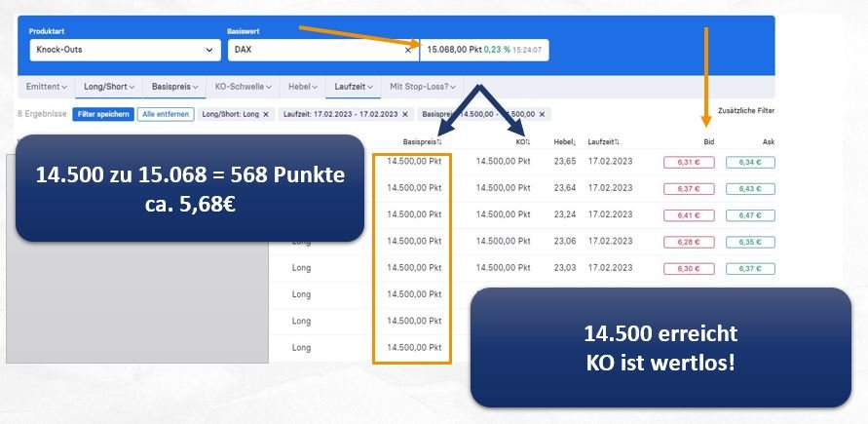The image size is (868, 424).
Task: Open the Produktart Knock-Outs dropdown
Action: (x=124, y=49)
